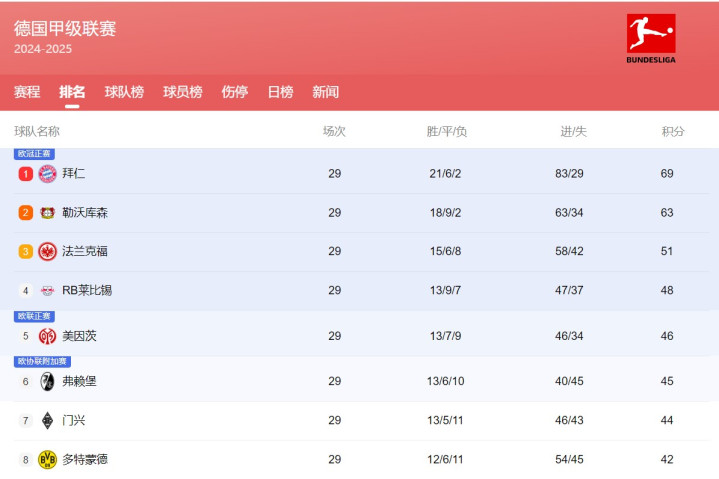Open team 弗赖堡
The image size is (719, 479).
tap(79, 381)
